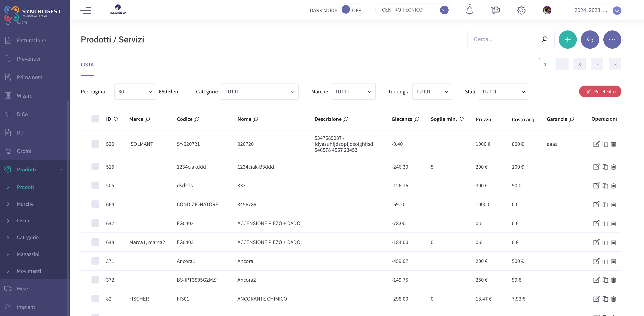Duplicate product 515 row

(x=605, y=167)
